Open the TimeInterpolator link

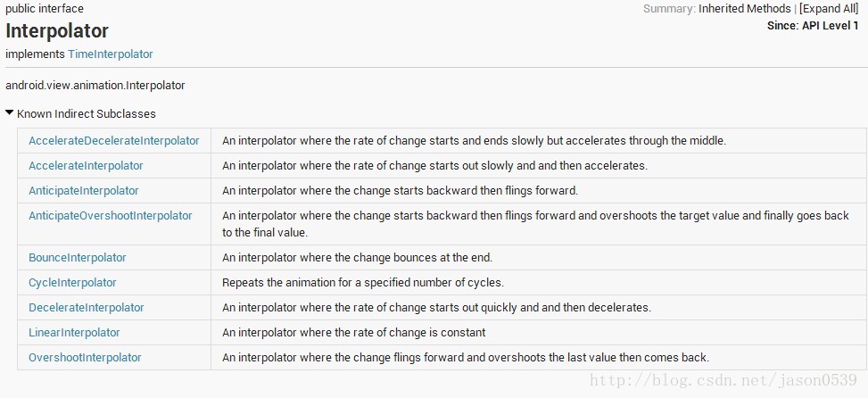pyautogui.click(x=111, y=54)
